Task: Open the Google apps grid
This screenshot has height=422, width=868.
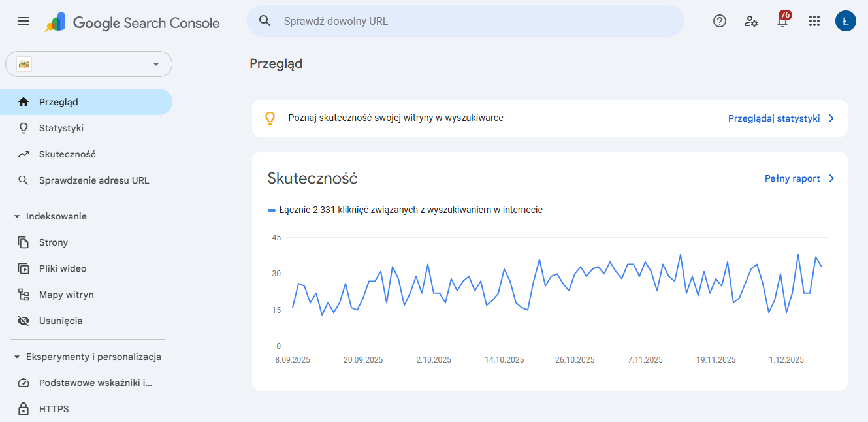Action: pos(814,21)
